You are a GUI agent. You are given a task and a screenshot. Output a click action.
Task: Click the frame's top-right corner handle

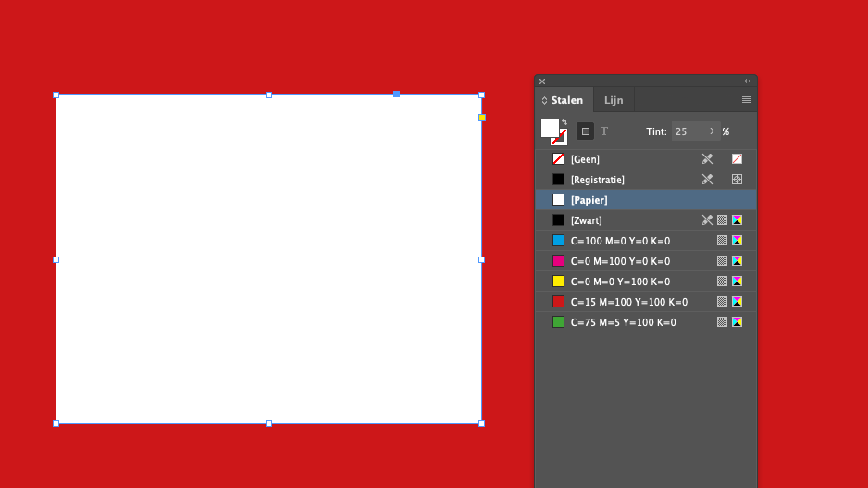(481, 95)
